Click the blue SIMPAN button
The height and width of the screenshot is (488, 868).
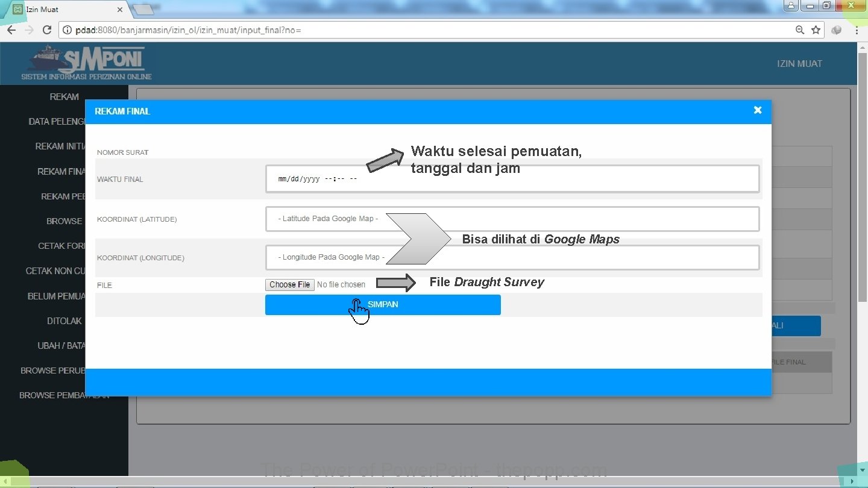(x=383, y=305)
